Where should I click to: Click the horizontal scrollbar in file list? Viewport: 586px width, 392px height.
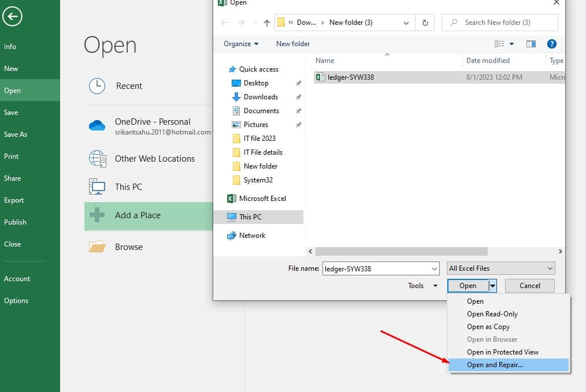click(x=402, y=252)
